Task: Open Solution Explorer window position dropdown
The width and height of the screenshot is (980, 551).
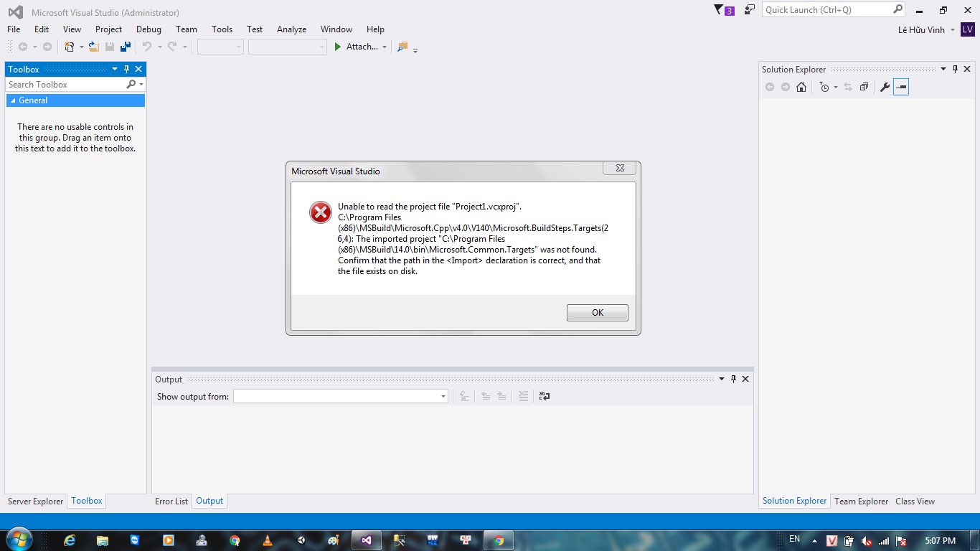Action: click(x=943, y=70)
